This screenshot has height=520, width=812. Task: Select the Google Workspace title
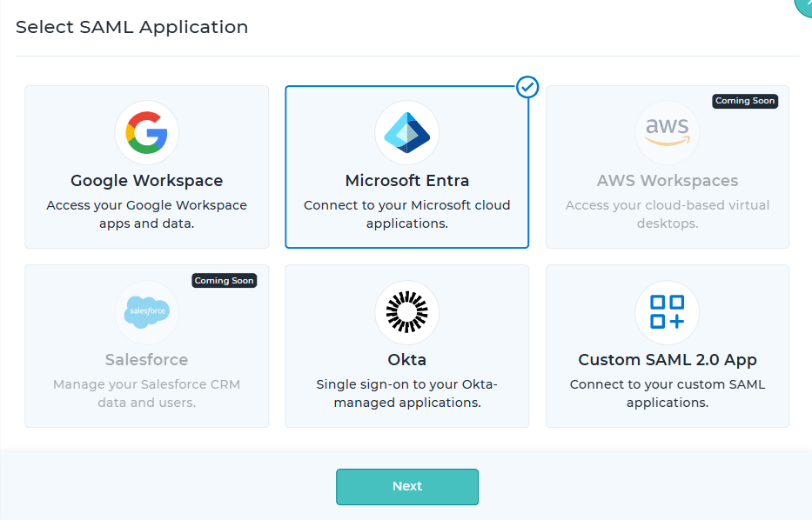pos(146,181)
